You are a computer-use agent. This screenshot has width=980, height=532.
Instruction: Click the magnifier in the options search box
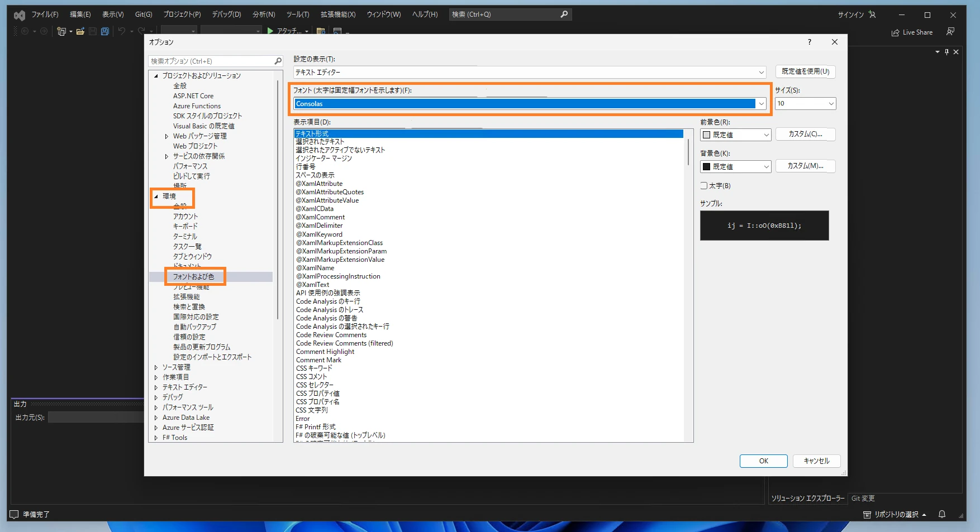(x=278, y=61)
